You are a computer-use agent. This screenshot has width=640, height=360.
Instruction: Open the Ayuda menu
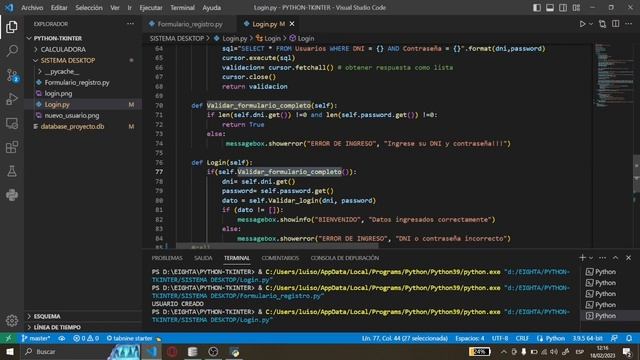tap(211, 8)
